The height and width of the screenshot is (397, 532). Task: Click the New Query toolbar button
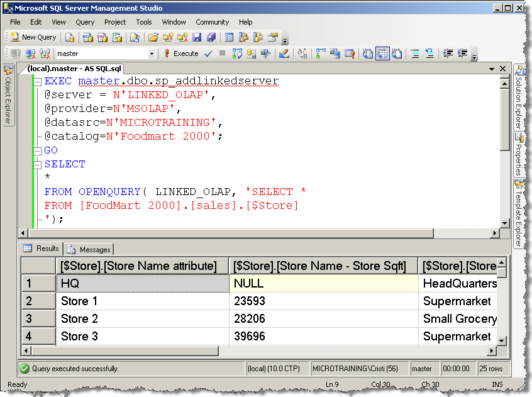[x=33, y=37]
